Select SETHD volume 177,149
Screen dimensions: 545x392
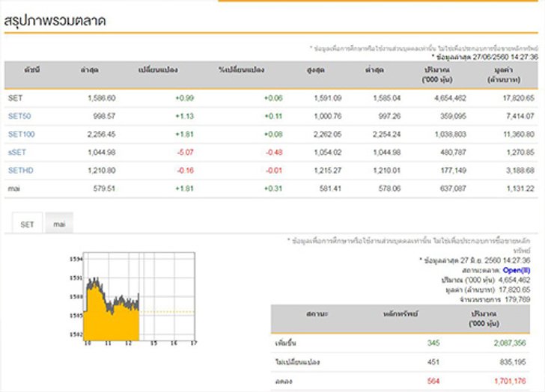tap(453, 170)
